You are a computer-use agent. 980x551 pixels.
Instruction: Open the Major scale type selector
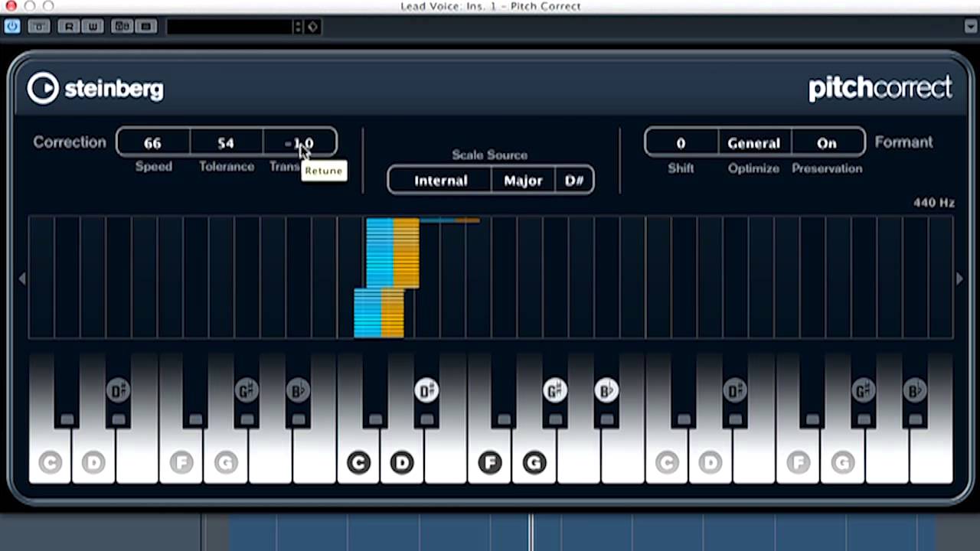523,181
